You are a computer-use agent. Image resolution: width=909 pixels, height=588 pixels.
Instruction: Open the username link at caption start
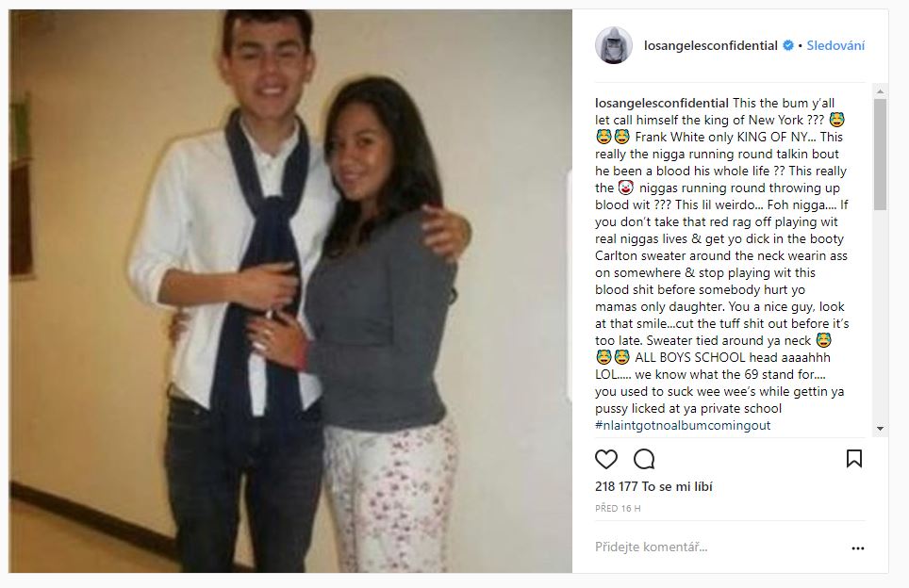pos(661,103)
